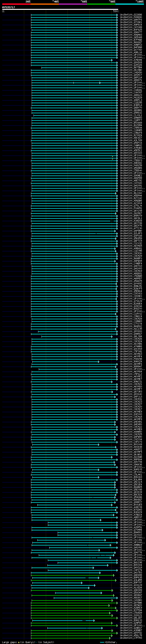Open hit UniRef100_Q9ATF6
The height and width of the screenshot is (644, 146).
click(x=131, y=20)
